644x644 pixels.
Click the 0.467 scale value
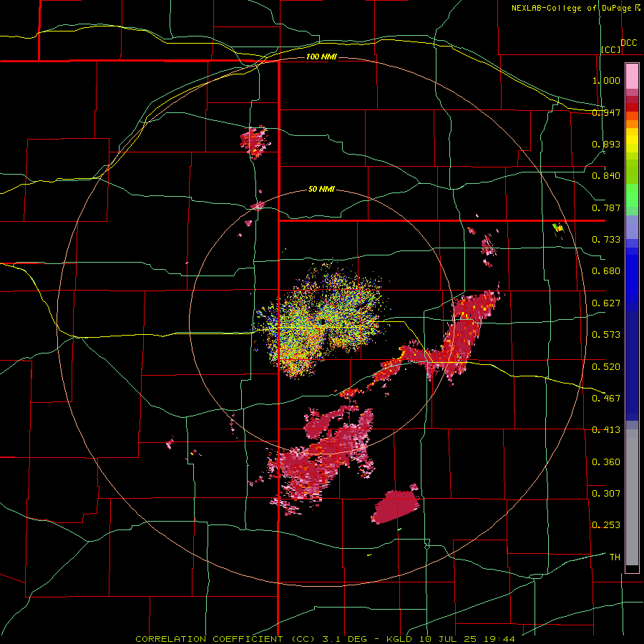pos(606,398)
